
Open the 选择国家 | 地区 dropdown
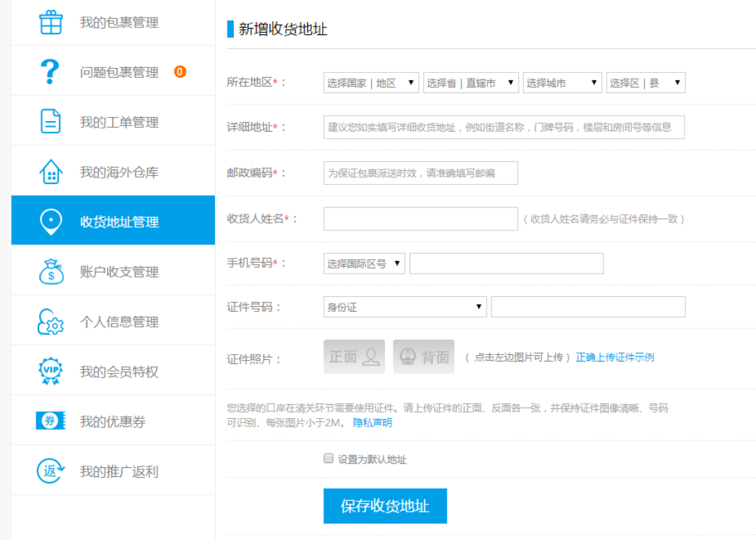(x=371, y=83)
